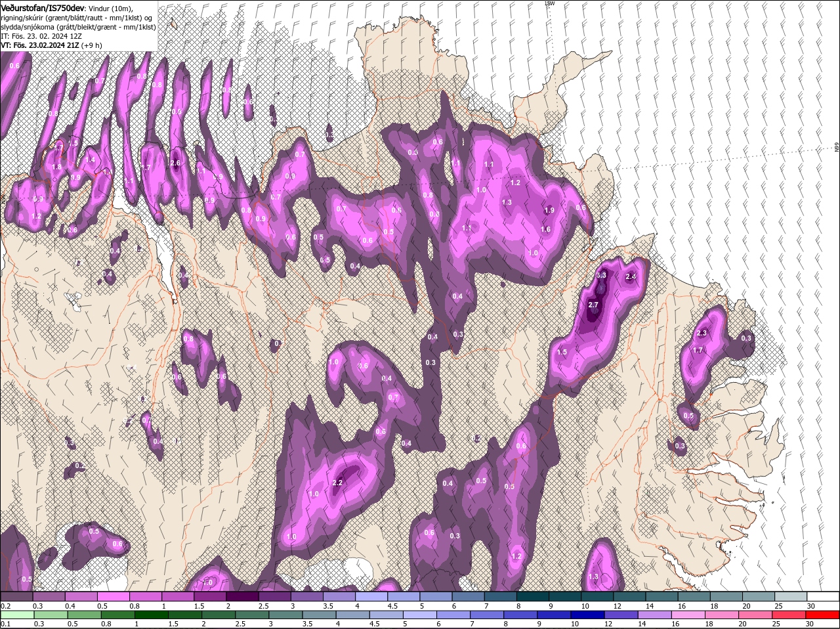Click the 'Vindur (10m)' label in header
Screen dimensions: 840x629
111,8
